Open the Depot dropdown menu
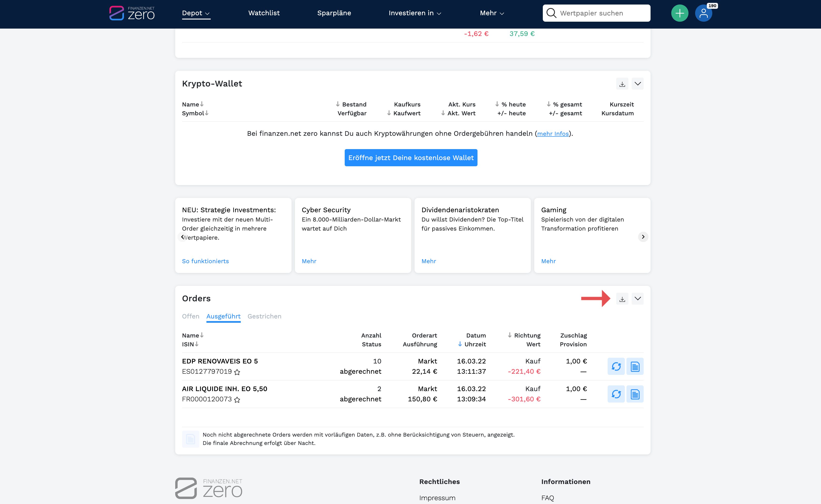821x504 pixels. click(196, 13)
